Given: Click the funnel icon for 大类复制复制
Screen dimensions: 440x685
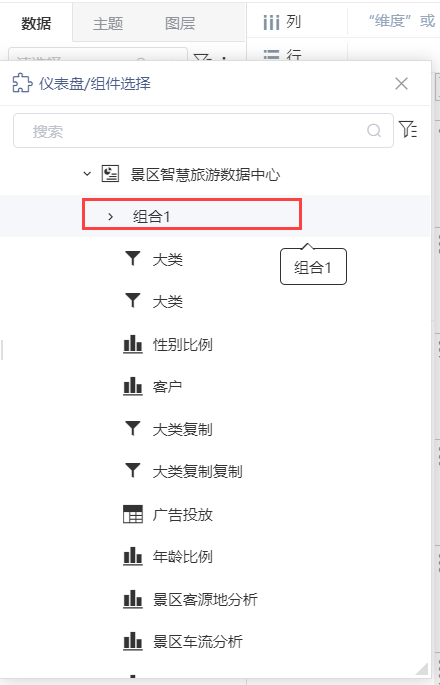Looking at the screenshot, I should [x=132, y=471].
